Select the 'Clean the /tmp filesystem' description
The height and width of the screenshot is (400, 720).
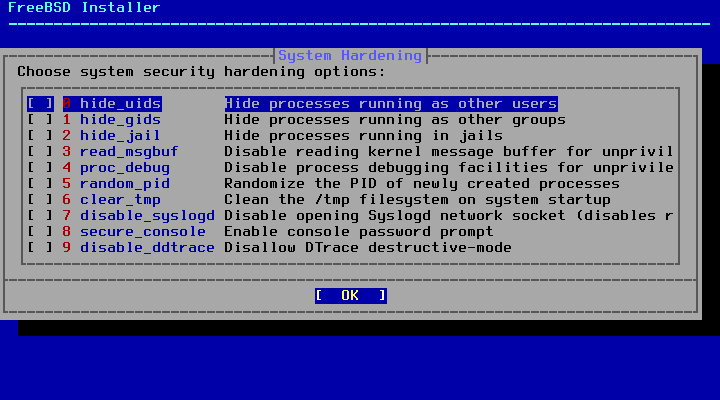[417, 200]
